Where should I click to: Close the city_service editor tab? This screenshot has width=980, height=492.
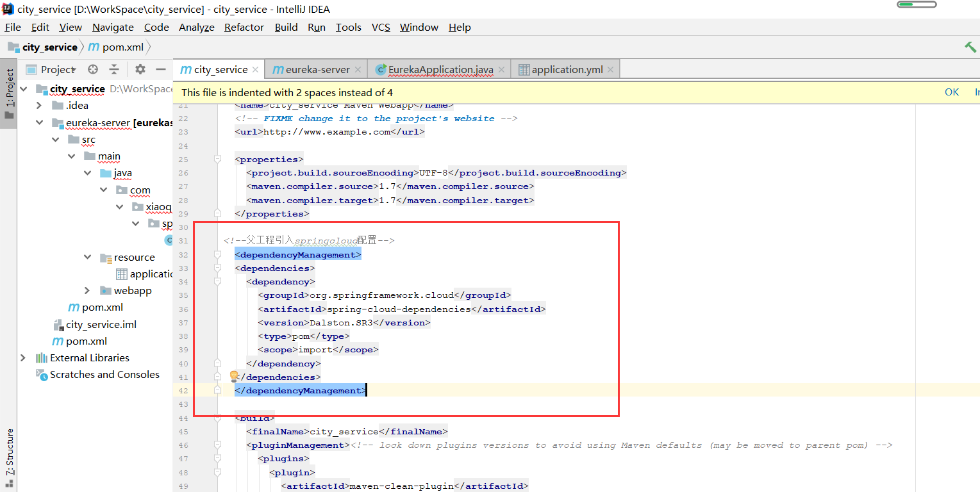coord(255,70)
